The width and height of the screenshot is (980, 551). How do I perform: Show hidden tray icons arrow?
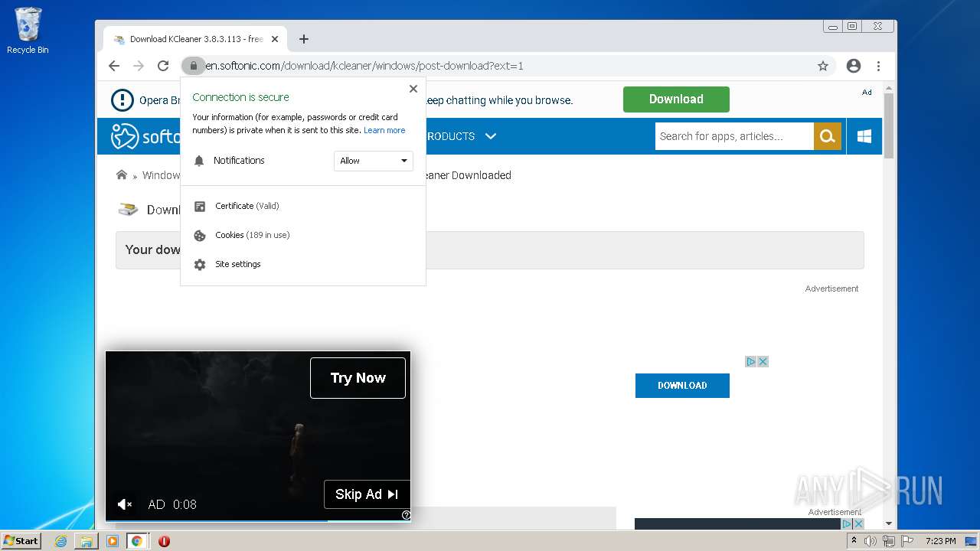click(x=854, y=541)
